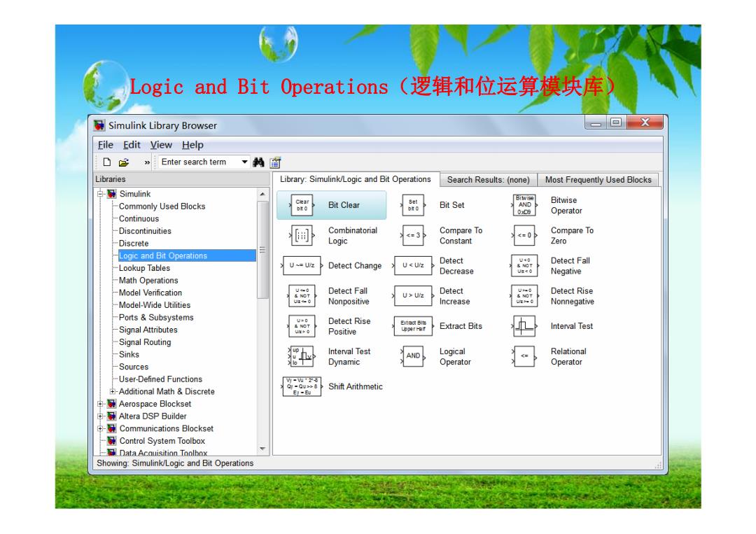Run the search with the binoculars icon

pyautogui.click(x=258, y=162)
